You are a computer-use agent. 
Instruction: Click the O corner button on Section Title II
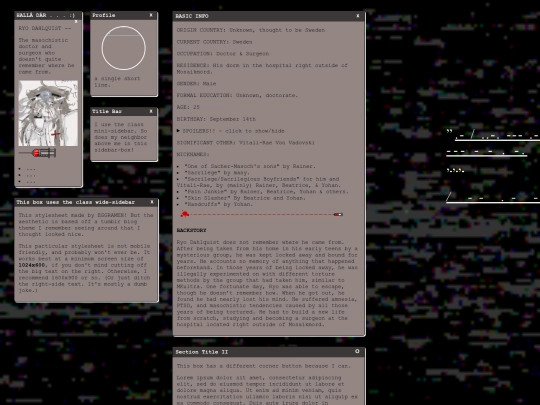pyautogui.click(x=357, y=351)
